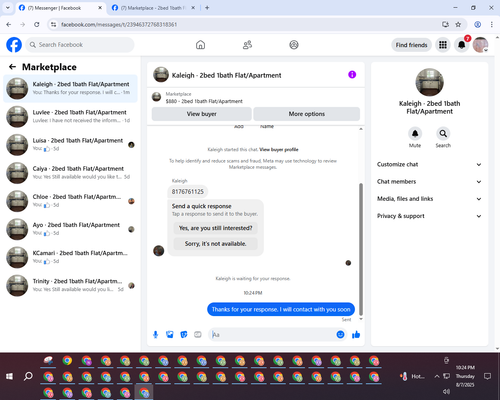Image resolution: width=500 pixels, height=400 pixels.
Task: Expand Media, files and links section
Action: (429, 199)
